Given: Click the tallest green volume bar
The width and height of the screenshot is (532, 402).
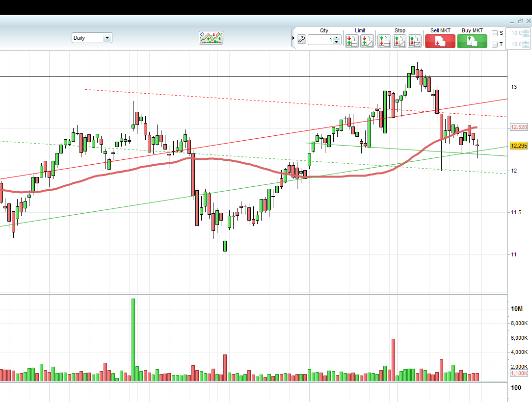Looking at the screenshot, I should [x=133, y=340].
